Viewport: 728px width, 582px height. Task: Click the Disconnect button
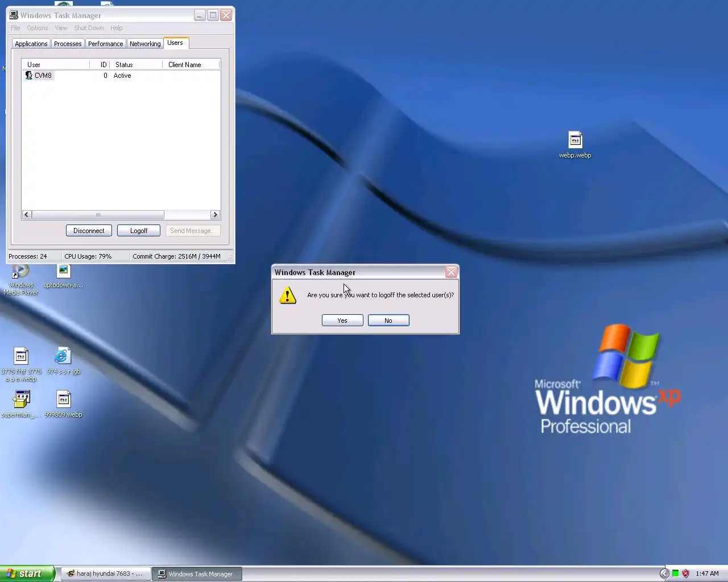(89, 231)
